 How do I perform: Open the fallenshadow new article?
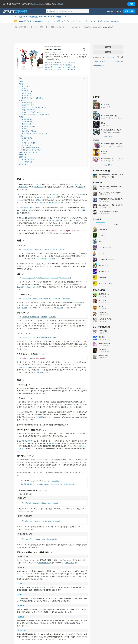[x=104, y=343]
